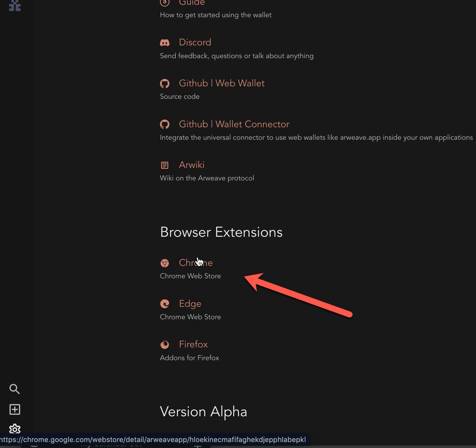
Task: Open the "Github | Web Wallet" link
Action: 221,83
